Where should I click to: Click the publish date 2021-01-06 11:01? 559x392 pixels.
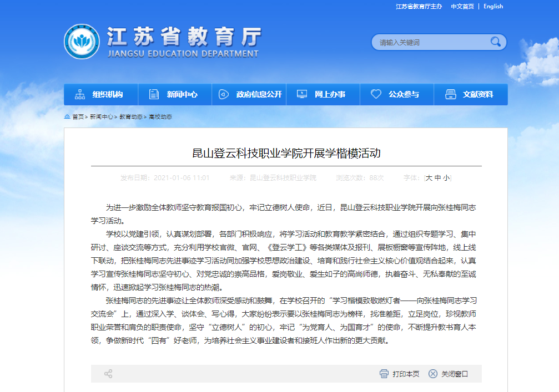click(182, 177)
